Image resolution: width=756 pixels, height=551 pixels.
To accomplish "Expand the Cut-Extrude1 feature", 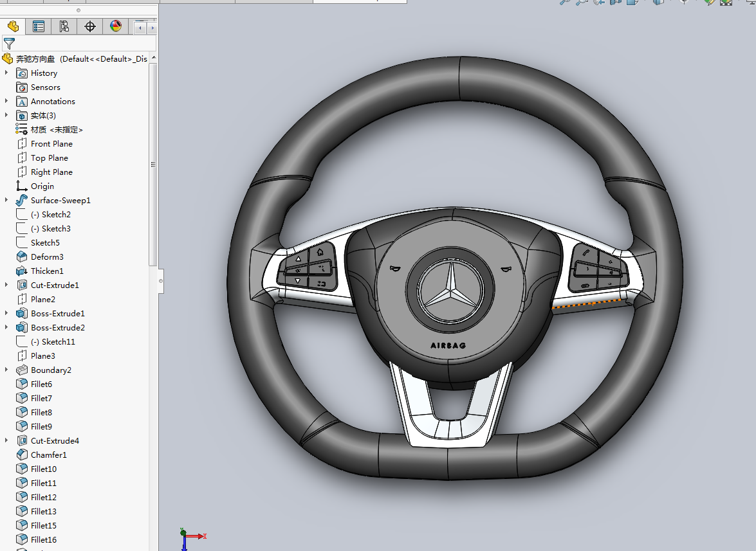I will pyautogui.click(x=6, y=285).
